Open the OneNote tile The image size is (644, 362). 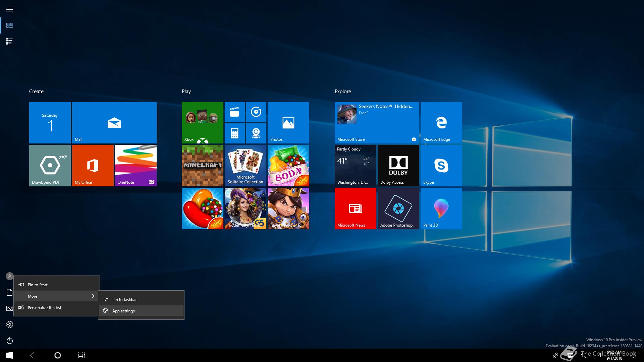click(136, 166)
